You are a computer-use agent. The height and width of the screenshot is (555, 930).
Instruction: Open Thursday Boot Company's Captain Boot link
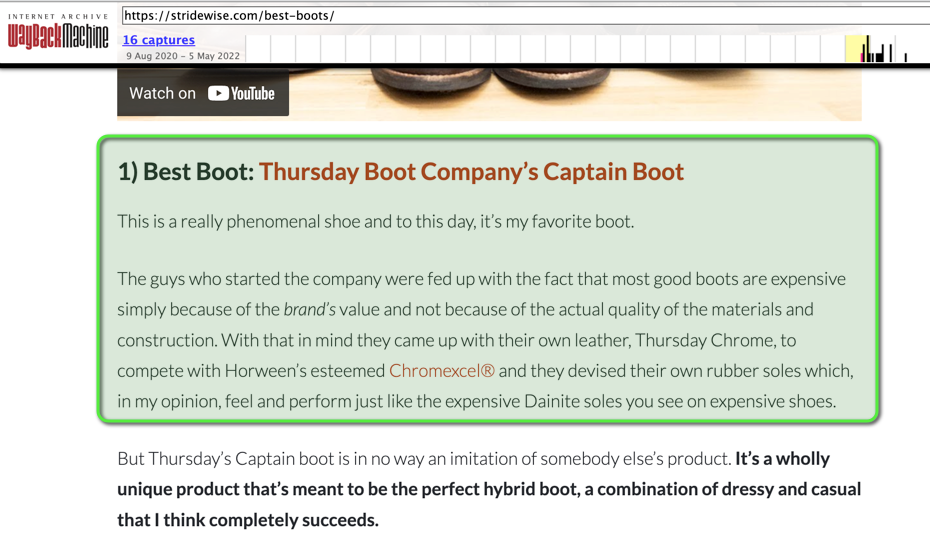pos(471,171)
